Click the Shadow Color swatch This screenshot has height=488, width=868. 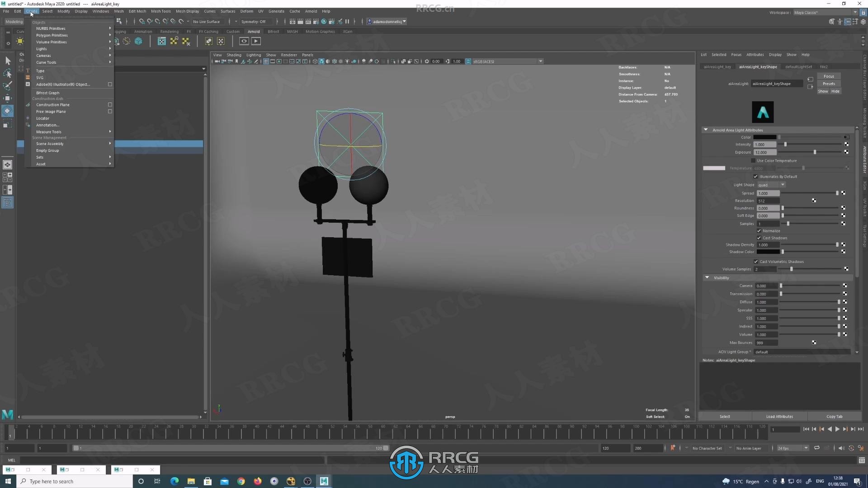[x=769, y=252]
